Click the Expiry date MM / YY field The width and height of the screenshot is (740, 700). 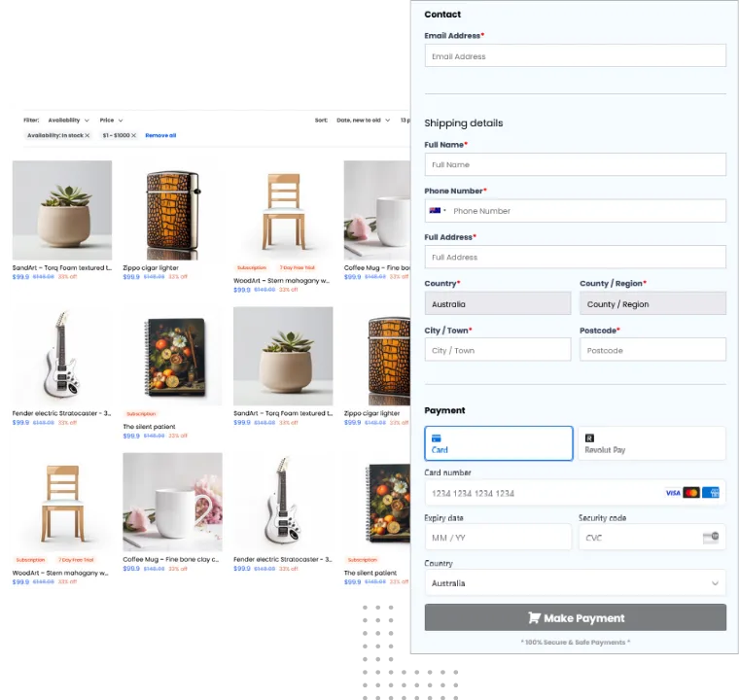click(498, 538)
